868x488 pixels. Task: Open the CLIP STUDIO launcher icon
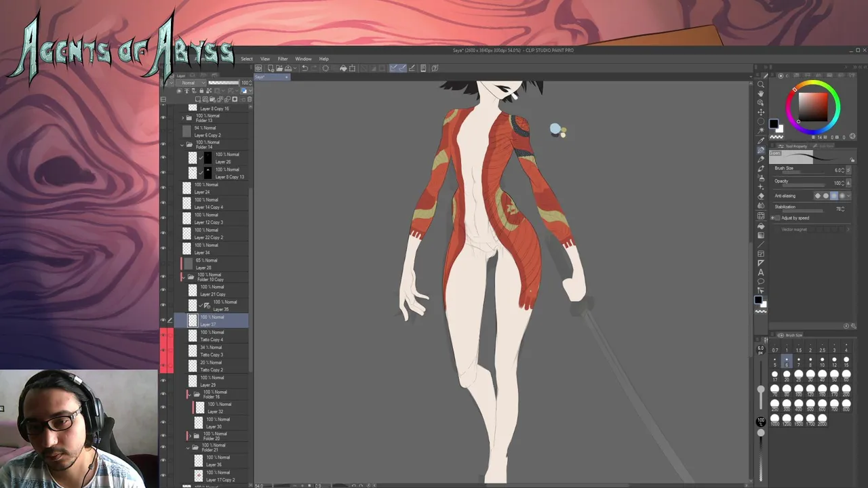258,68
